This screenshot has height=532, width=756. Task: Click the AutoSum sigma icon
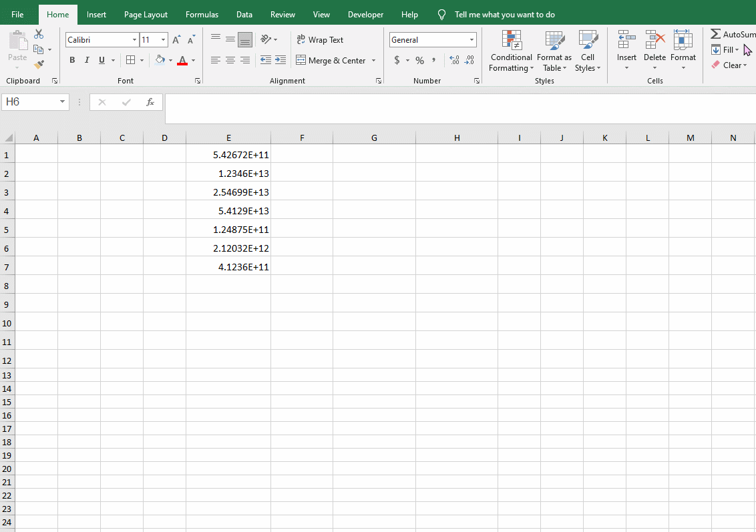click(x=715, y=34)
